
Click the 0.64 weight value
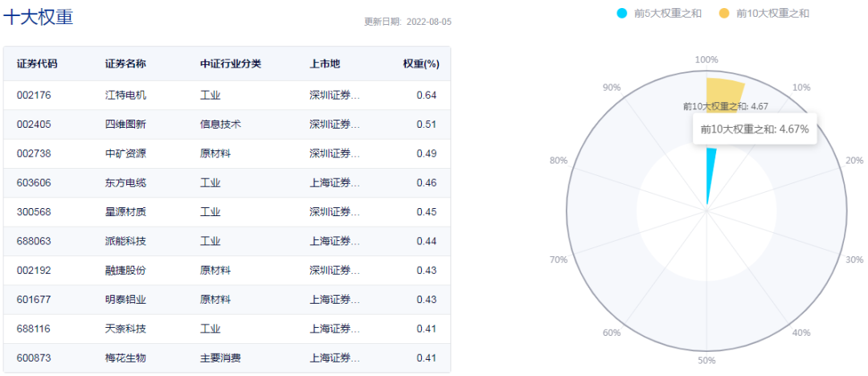click(426, 96)
